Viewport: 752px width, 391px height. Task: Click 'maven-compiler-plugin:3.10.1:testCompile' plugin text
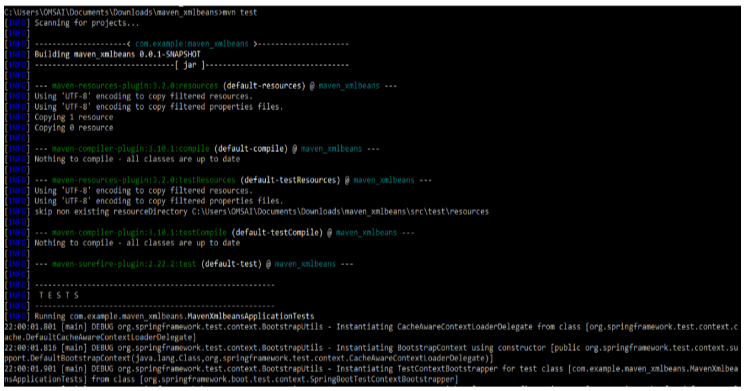[x=139, y=233]
